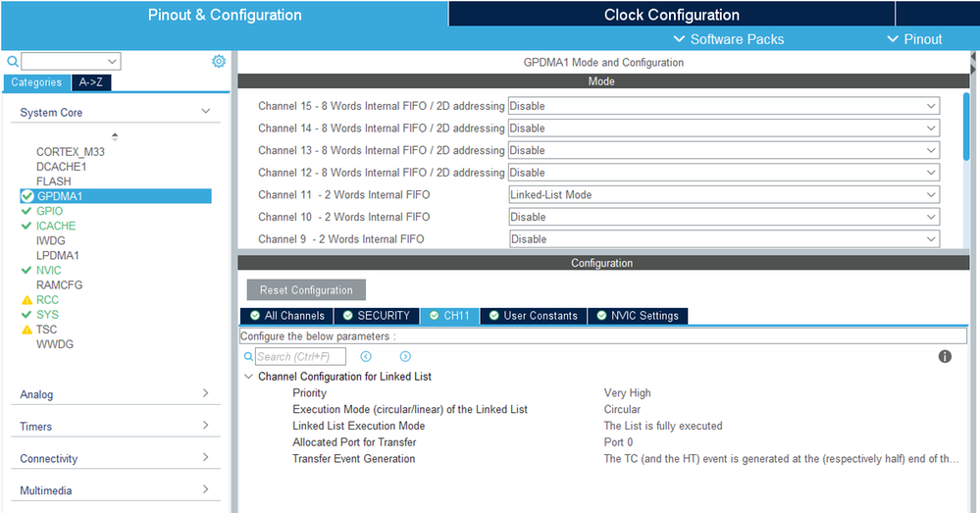Select GPIO in System Core
Viewport: 980px width, 513px height.
coord(49,211)
